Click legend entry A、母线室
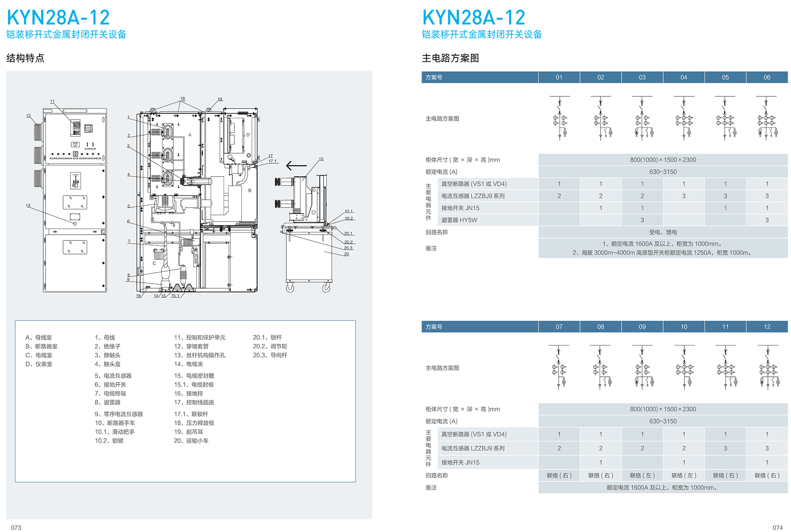Screen dimensions: 791x532 coord(39,338)
